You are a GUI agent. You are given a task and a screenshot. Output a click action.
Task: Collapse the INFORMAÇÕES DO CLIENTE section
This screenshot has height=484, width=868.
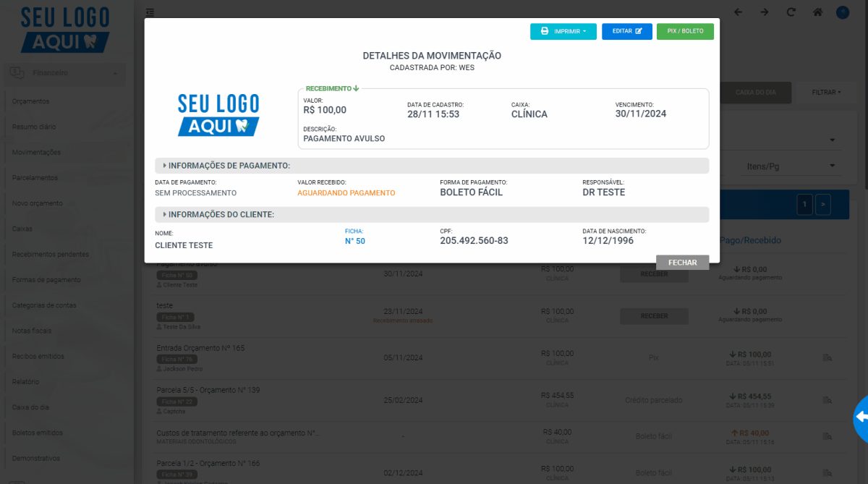pyautogui.click(x=432, y=215)
